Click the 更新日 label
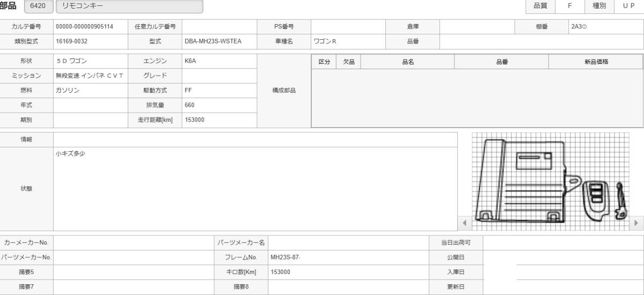The height and width of the screenshot is (295, 644). [x=456, y=287]
